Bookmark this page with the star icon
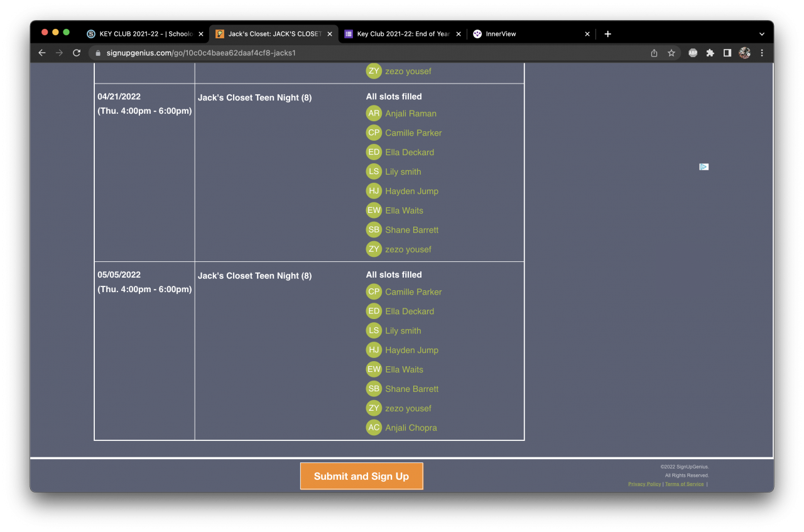This screenshot has width=804, height=532. point(671,53)
